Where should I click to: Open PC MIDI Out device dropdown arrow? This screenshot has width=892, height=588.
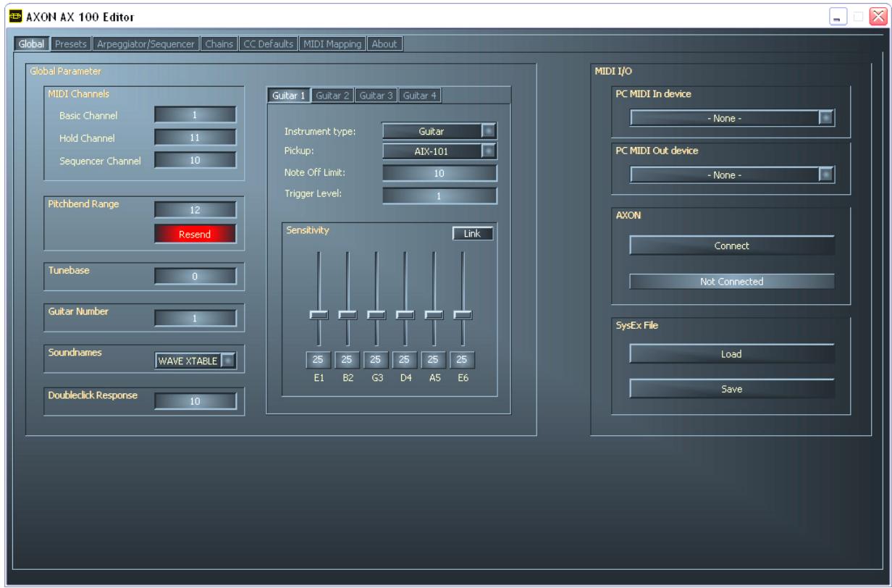pyautogui.click(x=826, y=174)
